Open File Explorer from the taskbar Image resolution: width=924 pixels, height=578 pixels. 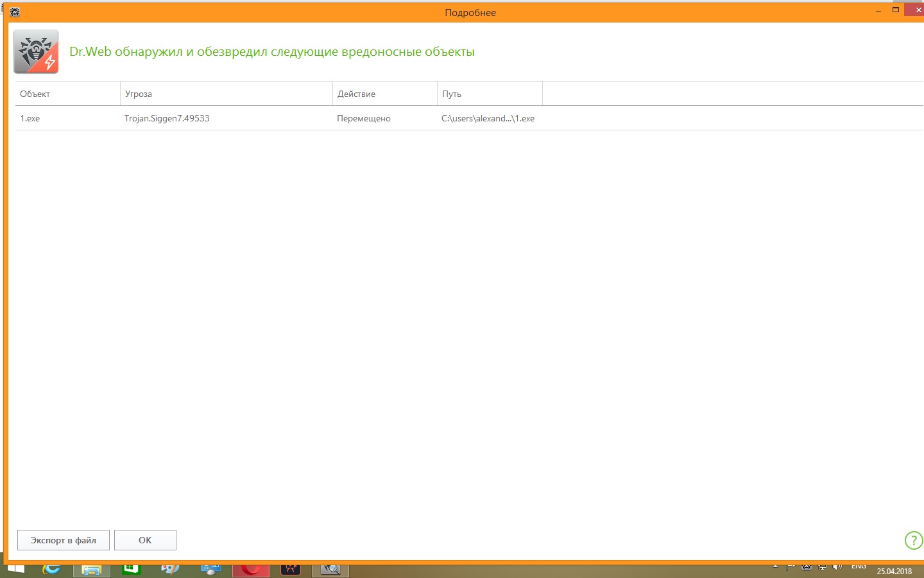(91, 570)
